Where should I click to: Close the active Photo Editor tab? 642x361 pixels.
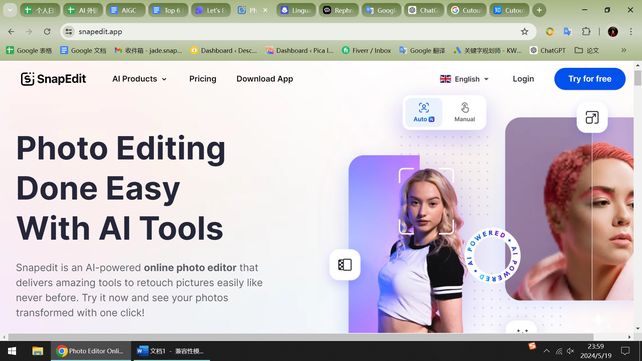pos(265,10)
